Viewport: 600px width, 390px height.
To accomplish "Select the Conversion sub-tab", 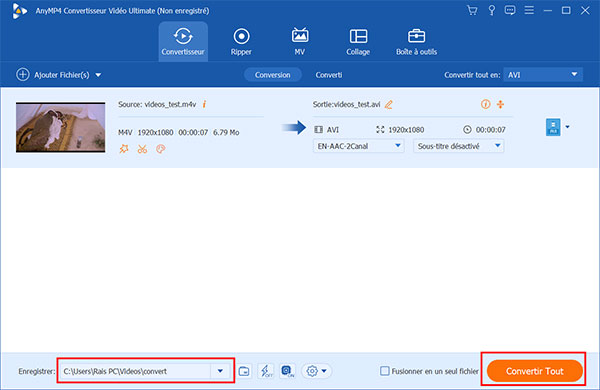I will [x=272, y=75].
